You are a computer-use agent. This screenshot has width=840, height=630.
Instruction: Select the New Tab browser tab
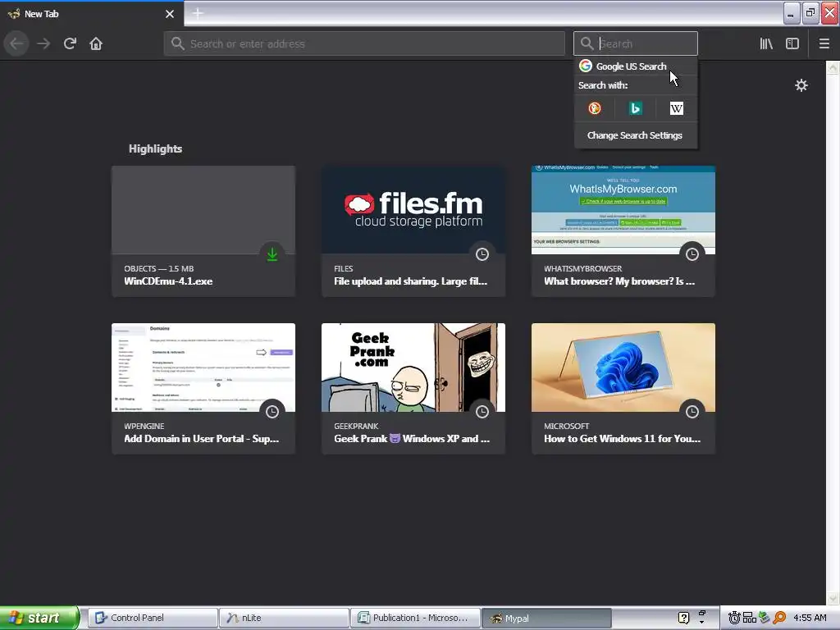92,14
